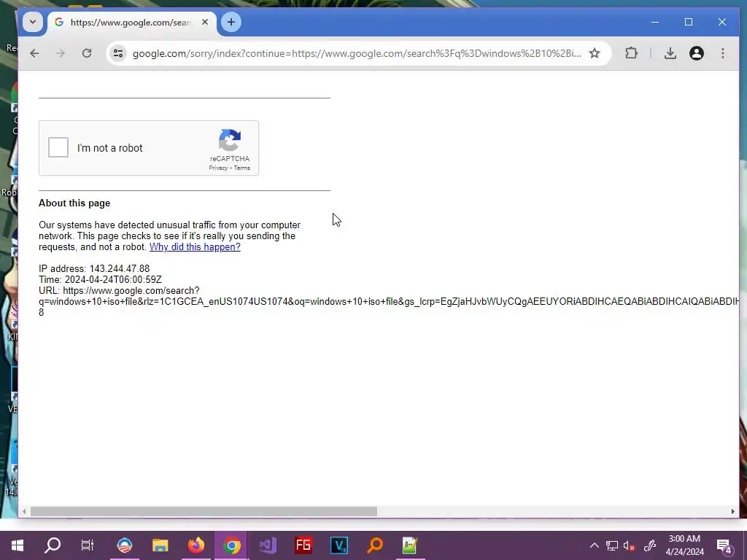Open taskbar Search magnifier
747x560 pixels.
pyautogui.click(x=53, y=545)
